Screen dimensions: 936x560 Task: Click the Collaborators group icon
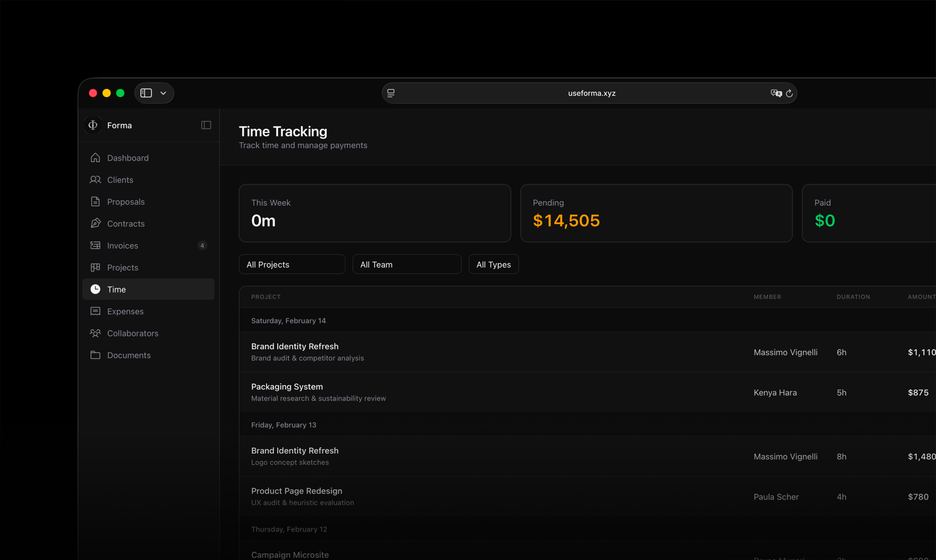click(95, 333)
